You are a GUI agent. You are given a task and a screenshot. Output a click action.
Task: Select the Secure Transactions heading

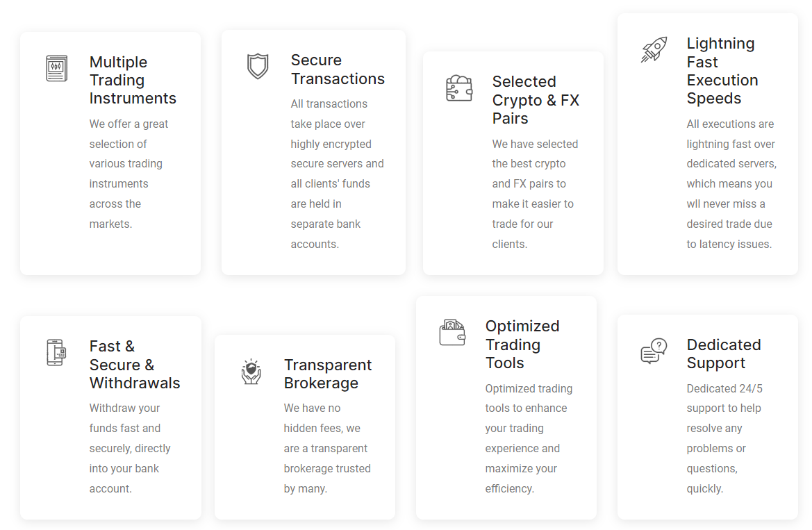(x=338, y=69)
